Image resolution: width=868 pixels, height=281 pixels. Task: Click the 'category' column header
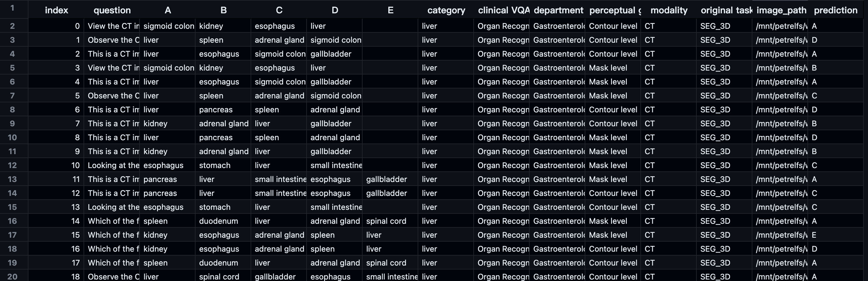coord(446,10)
